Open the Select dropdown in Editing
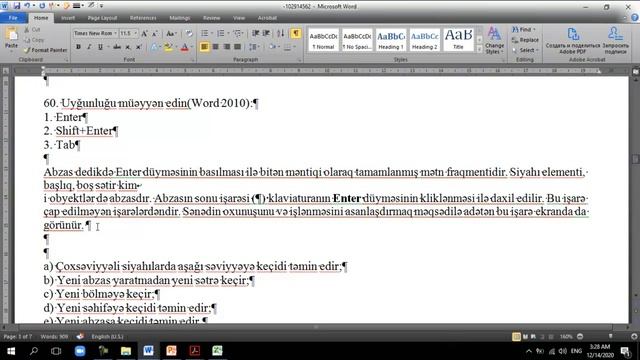The height and width of the screenshot is (360, 640). click(x=526, y=50)
